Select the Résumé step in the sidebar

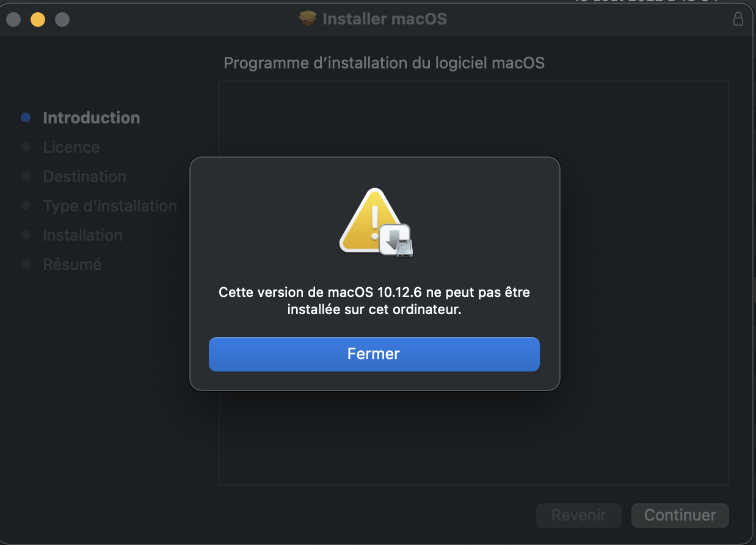tap(72, 265)
